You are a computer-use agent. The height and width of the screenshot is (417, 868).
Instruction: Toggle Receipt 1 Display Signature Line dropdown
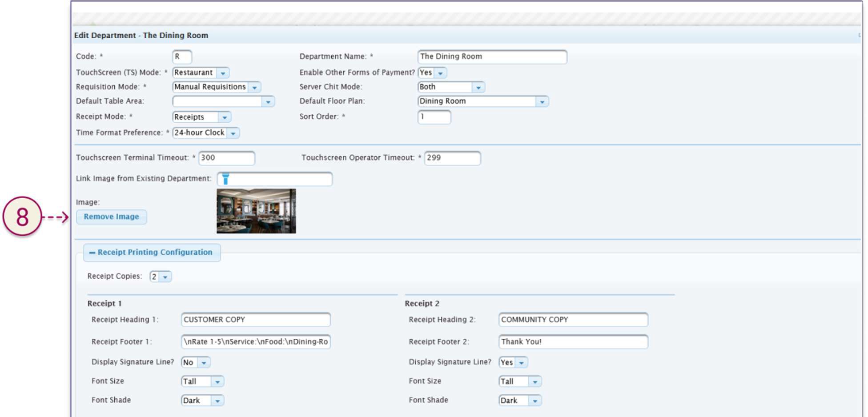[x=204, y=363]
